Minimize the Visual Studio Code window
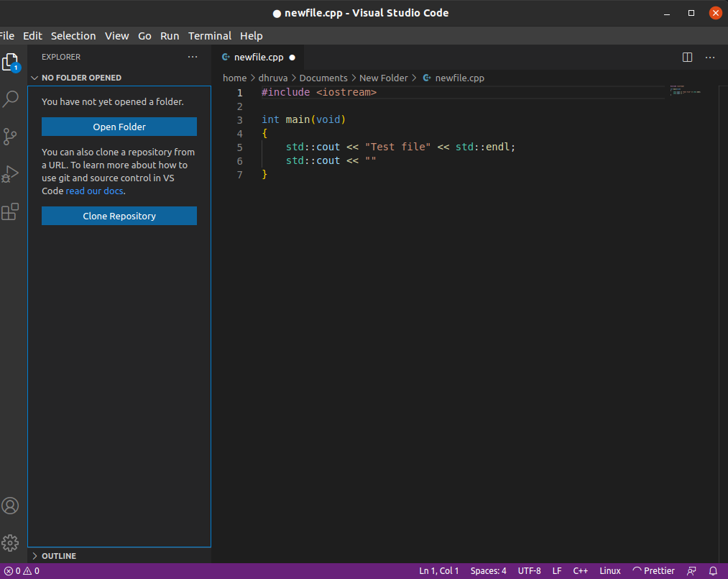 (x=667, y=13)
